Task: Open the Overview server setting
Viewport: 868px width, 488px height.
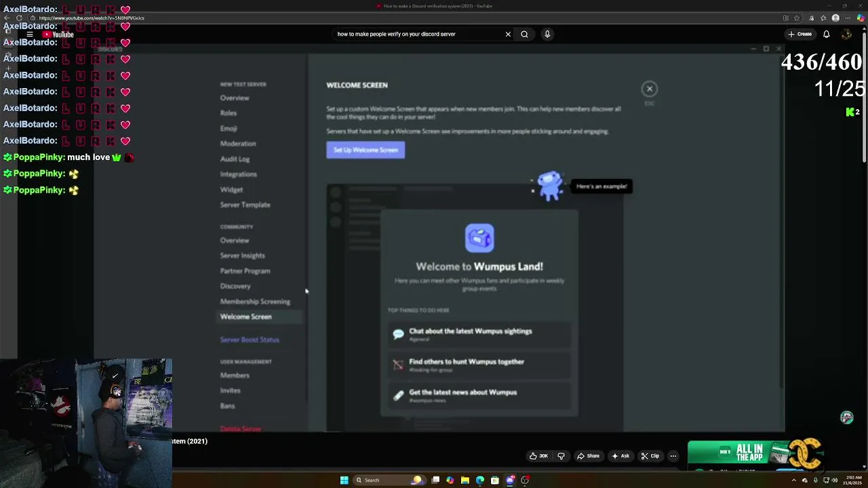Action: coord(235,98)
